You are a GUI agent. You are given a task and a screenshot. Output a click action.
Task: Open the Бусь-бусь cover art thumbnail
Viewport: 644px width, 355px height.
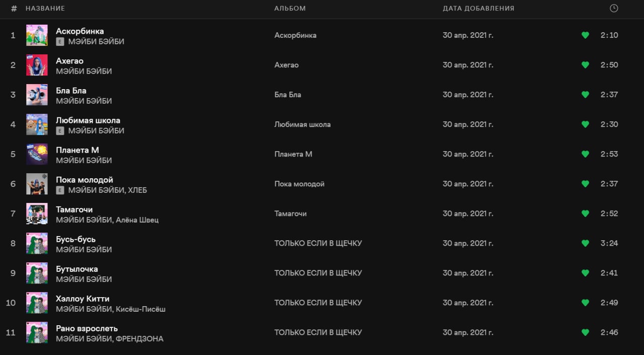[x=37, y=243]
